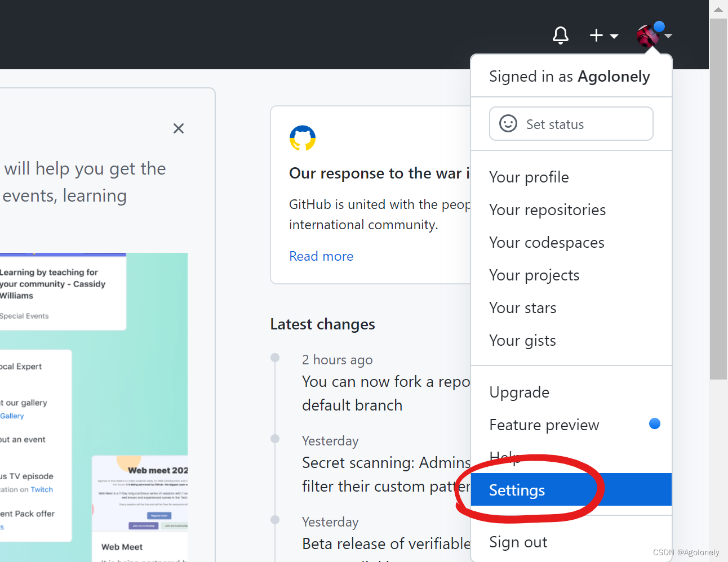Click the Web Meet card title
Image resolution: width=728 pixels, height=562 pixels.
click(x=122, y=547)
